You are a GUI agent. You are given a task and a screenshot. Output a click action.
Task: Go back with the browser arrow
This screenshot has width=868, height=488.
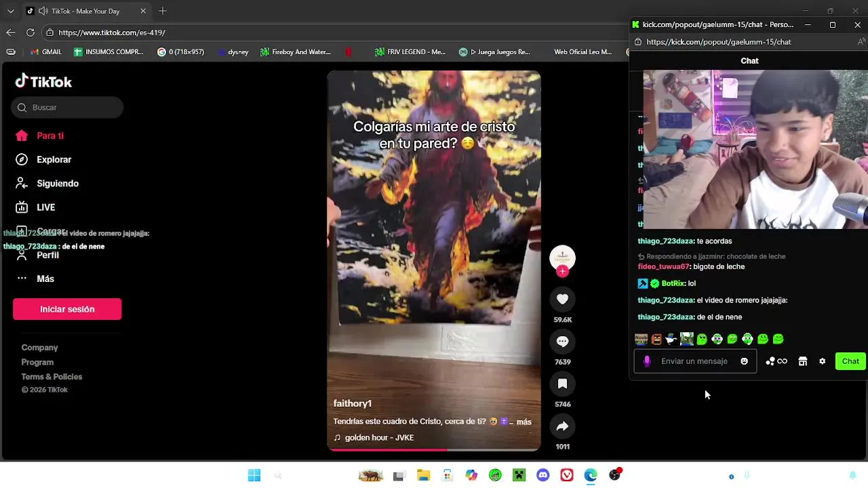10,33
